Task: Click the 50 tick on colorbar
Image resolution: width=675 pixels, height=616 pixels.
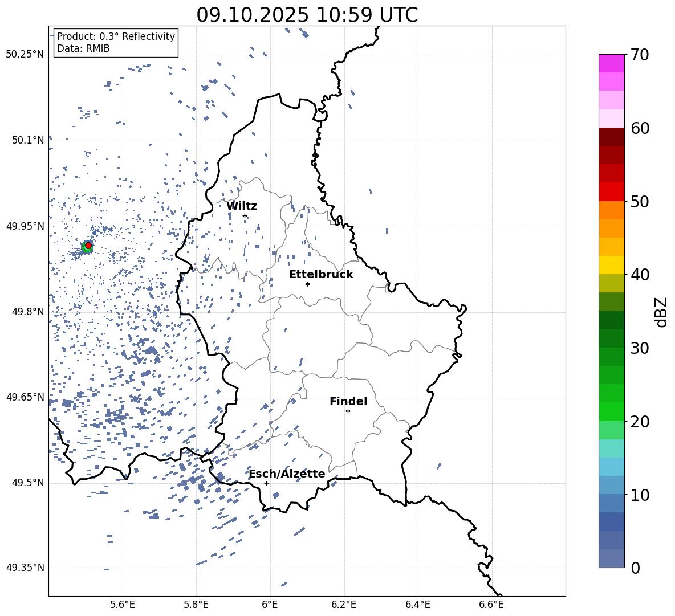Action: (640, 202)
